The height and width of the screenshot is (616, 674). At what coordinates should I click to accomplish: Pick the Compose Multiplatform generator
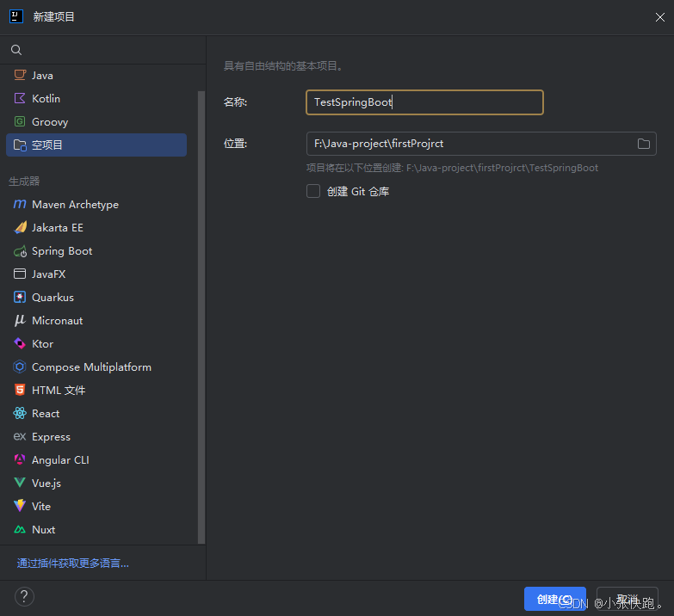coord(96,367)
